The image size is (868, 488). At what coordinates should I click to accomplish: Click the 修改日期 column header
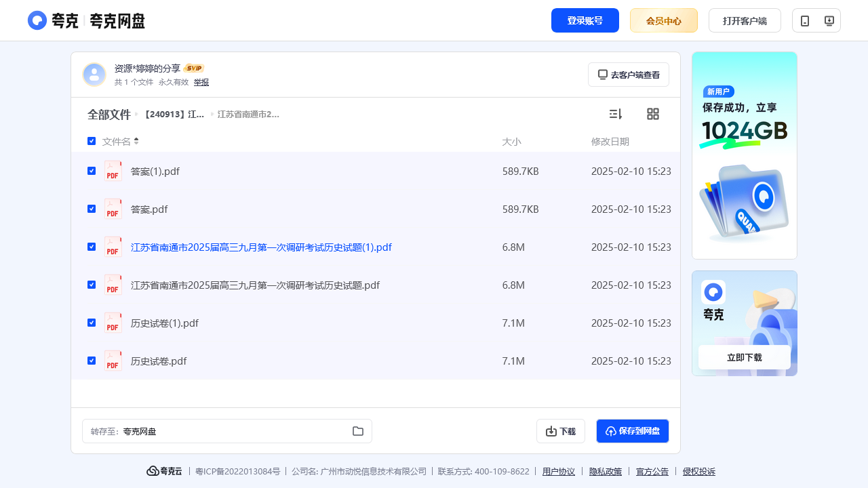point(610,142)
